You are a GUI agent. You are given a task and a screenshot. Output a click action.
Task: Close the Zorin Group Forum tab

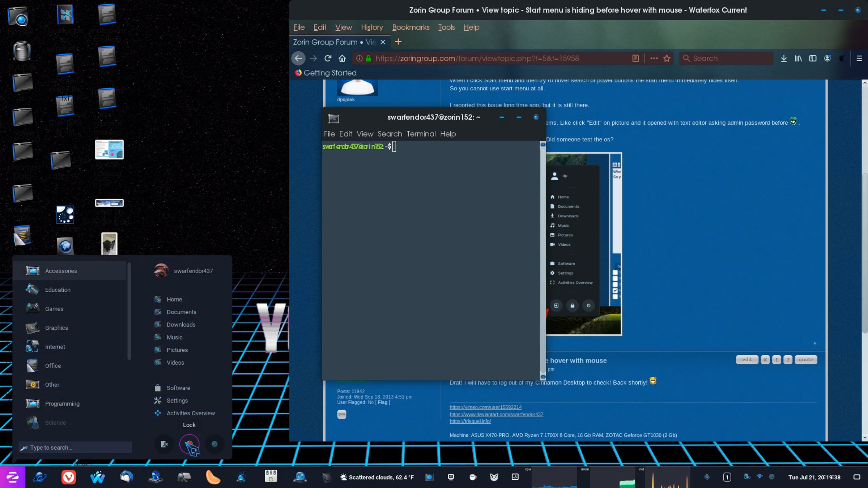[383, 42]
